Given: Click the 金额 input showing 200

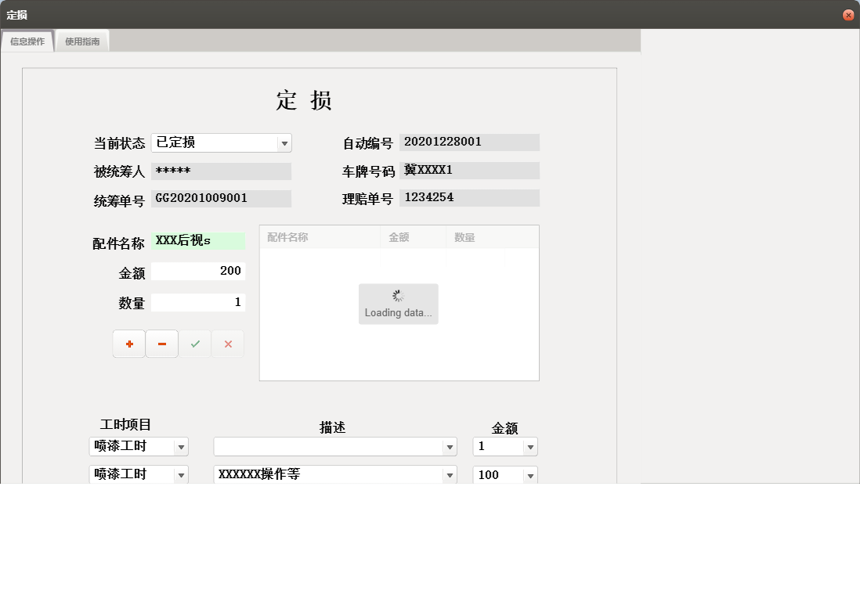Looking at the screenshot, I should pyautogui.click(x=198, y=271).
